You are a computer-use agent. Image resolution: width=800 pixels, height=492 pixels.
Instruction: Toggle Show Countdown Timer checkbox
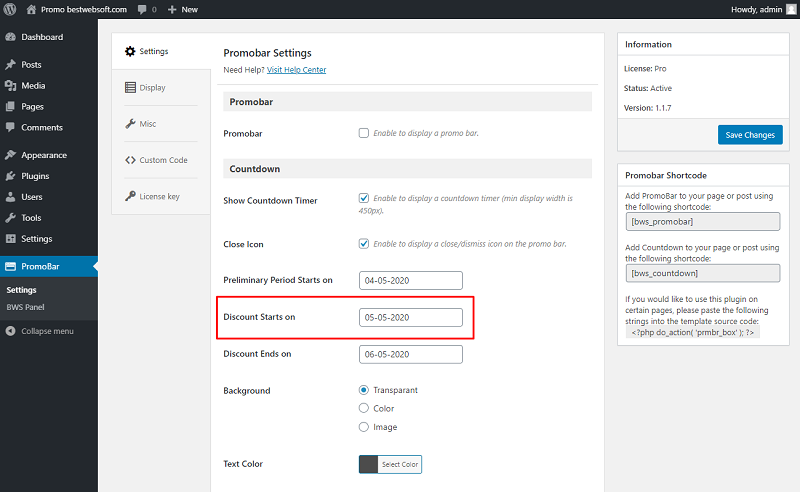[x=364, y=198]
